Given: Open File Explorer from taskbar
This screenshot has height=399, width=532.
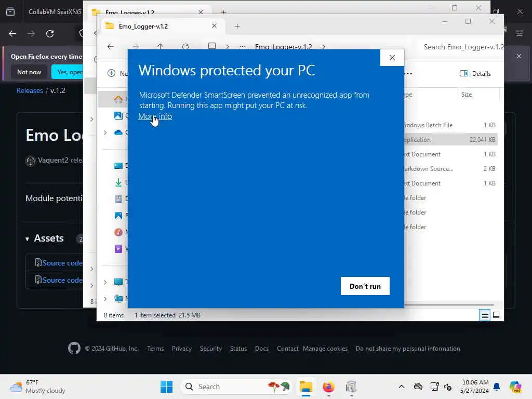Looking at the screenshot, I should click(x=305, y=387).
